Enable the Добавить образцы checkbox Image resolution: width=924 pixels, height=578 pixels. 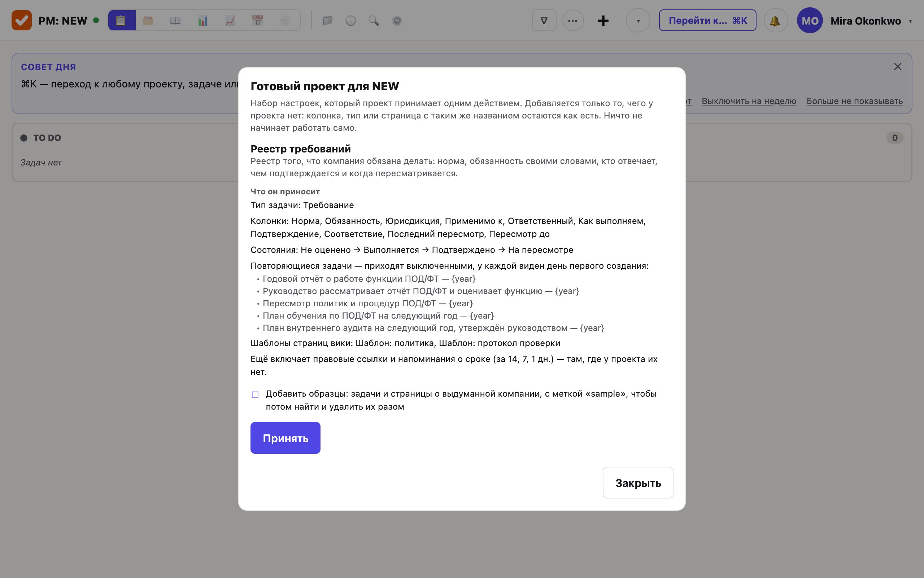255,394
